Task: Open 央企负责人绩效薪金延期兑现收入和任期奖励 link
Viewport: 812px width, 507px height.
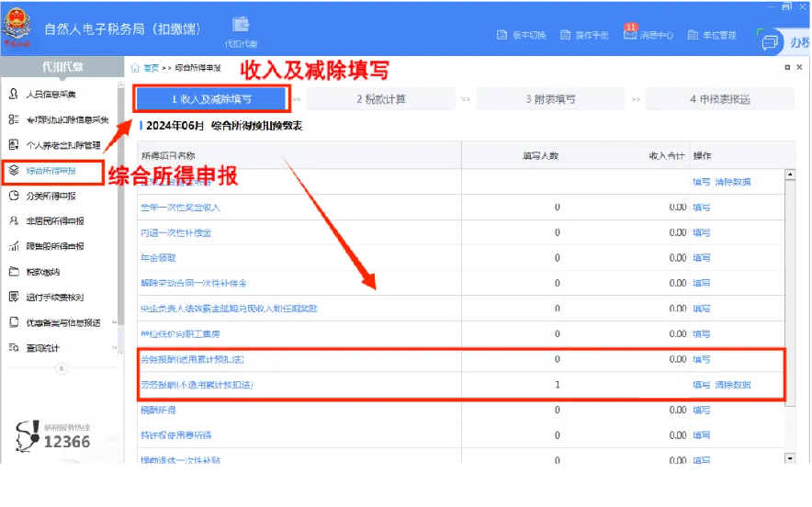Action: tap(229, 308)
